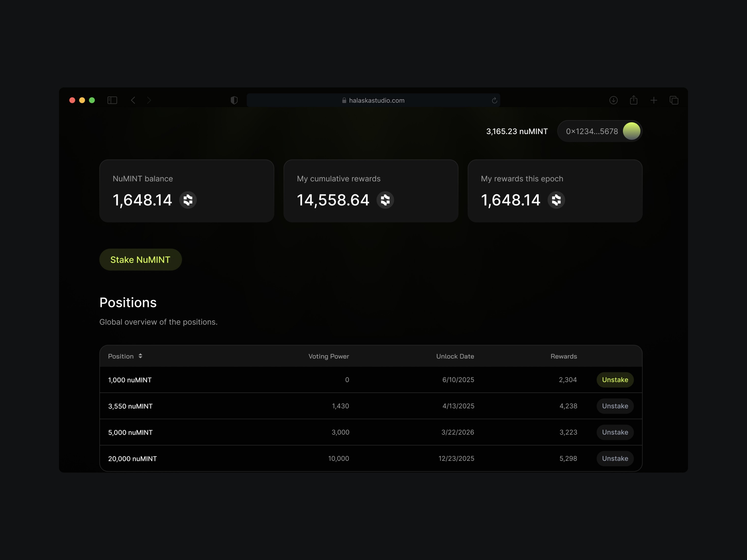Click the token icon next to cumulative rewards

click(385, 200)
